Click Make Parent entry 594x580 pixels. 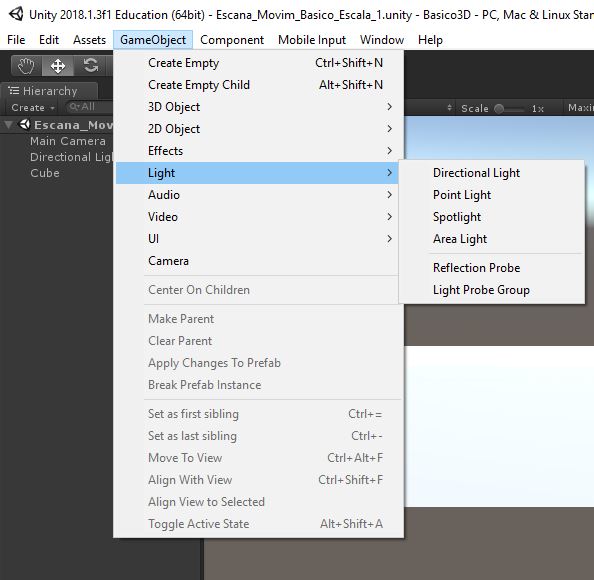[257, 319]
